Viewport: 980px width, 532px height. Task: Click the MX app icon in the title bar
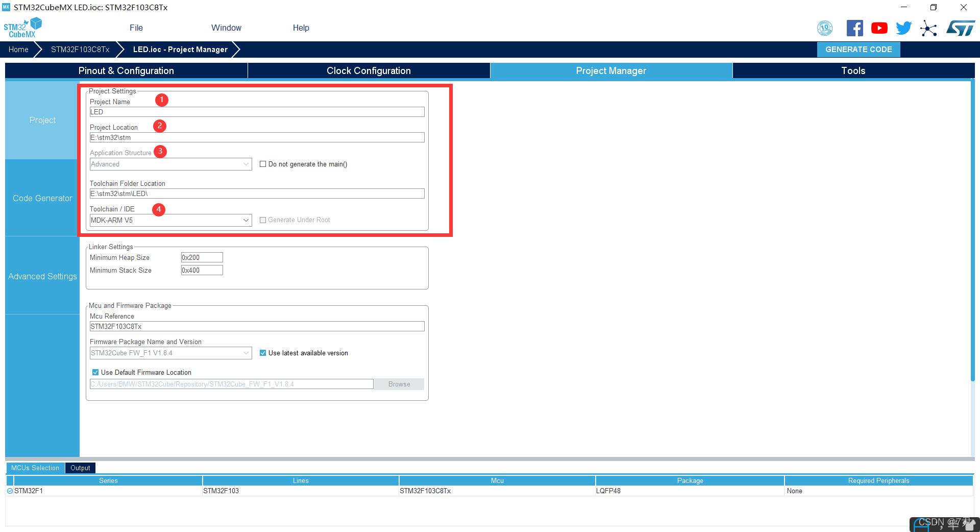pos(6,7)
